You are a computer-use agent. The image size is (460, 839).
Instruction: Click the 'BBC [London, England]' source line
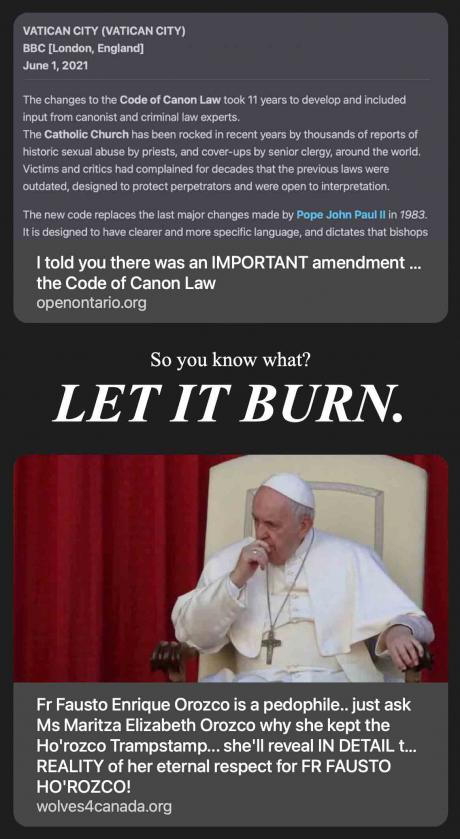pyautogui.click(x=83, y=49)
